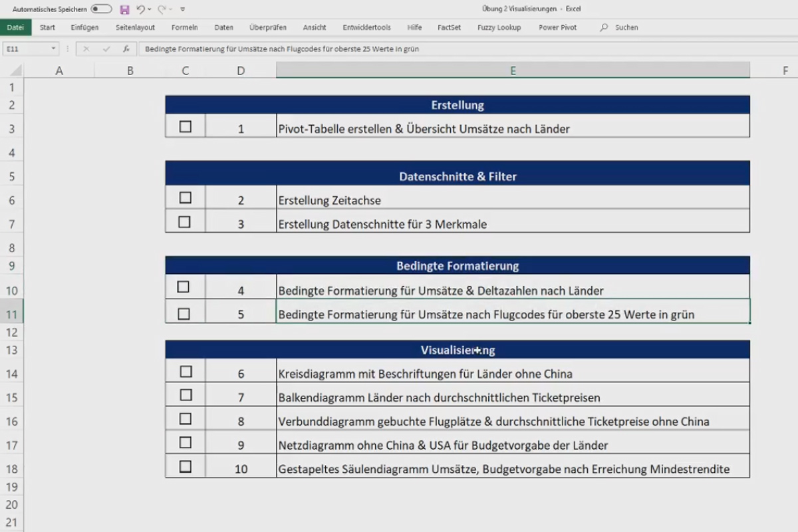Open the Seitenlayout tab

tap(135, 27)
